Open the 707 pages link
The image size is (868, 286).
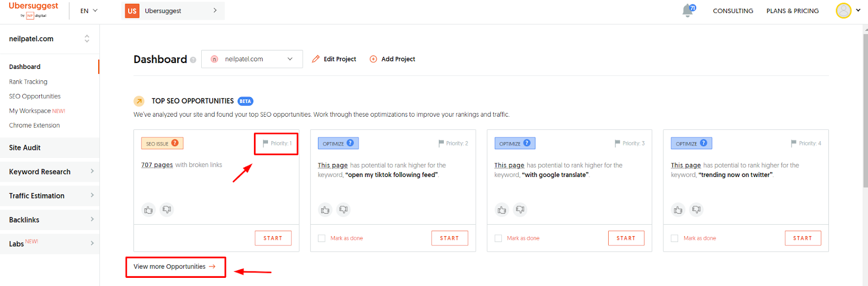point(157,165)
